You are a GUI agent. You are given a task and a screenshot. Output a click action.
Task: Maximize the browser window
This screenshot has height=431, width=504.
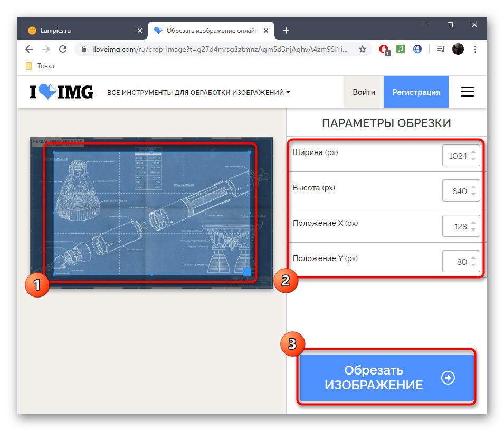450,25
